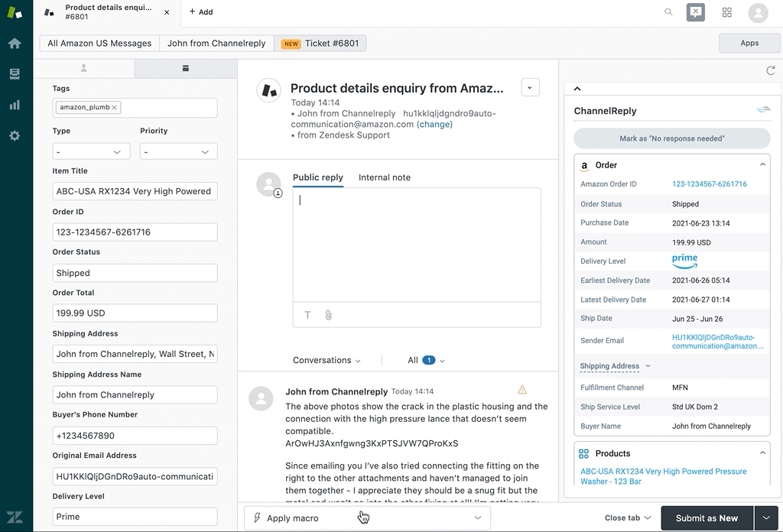Click the Products grid icon in ChannelReply

point(583,453)
